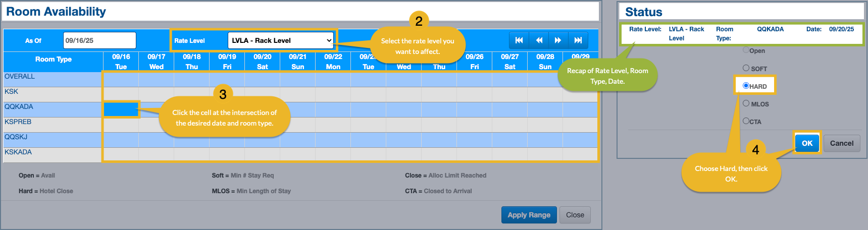Viewport: 868px width, 230px height.
Task: Click the KSK room type row
Action: [12, 92]
